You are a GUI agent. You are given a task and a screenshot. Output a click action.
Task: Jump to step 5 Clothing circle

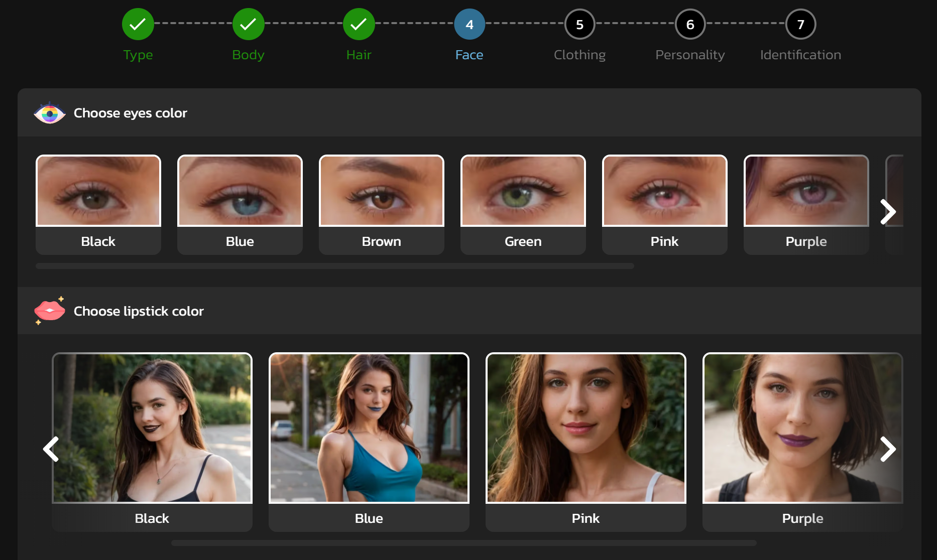point(579,24)
